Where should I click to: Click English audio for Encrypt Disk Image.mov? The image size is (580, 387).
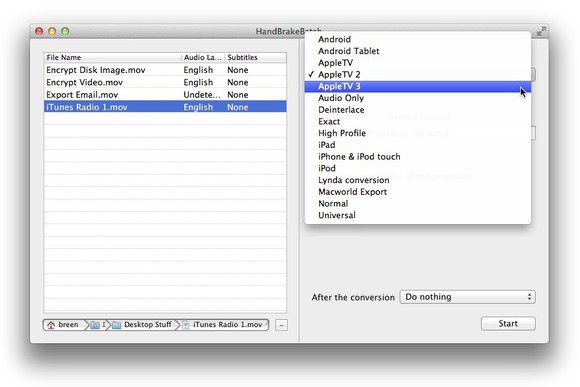pyautogui.click(x=198, y=70)
